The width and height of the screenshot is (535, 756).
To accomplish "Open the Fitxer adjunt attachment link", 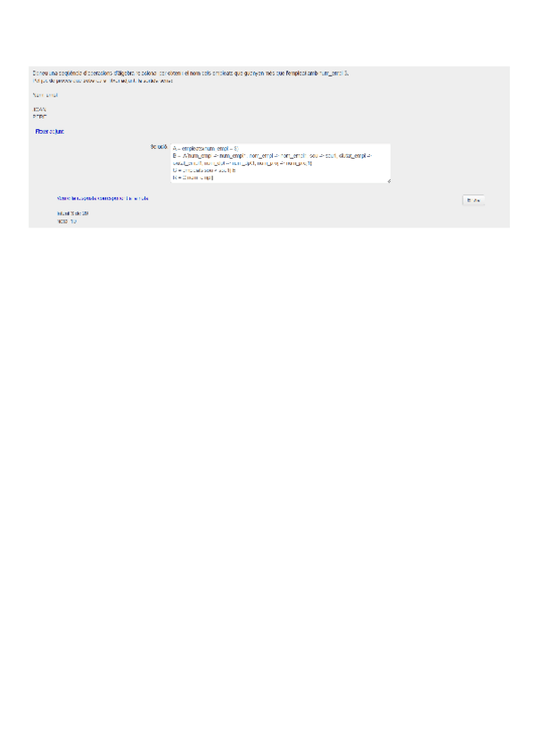I will pyautogui.click(x=49, y=131).
